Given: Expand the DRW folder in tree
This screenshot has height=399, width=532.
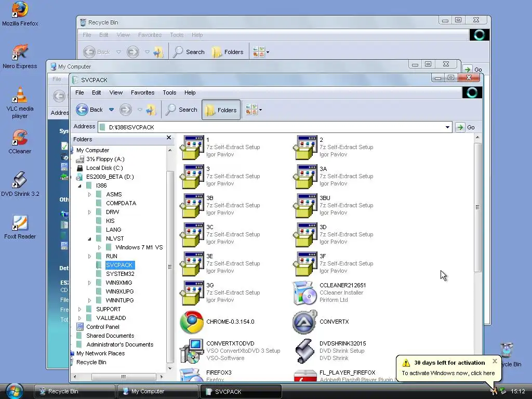Looking at the screenshot, I should pyautogui.click(x=89, y=212).
